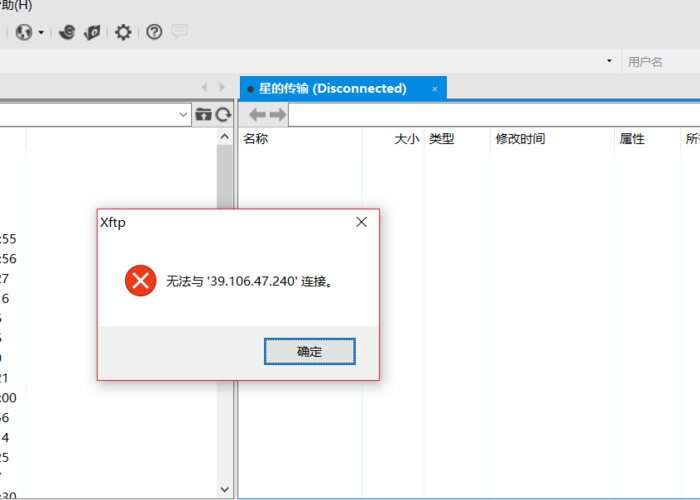This screenshot has height=500, width=700.
Task: Click the local pane scroll up arrow
Action: (225, 137)
